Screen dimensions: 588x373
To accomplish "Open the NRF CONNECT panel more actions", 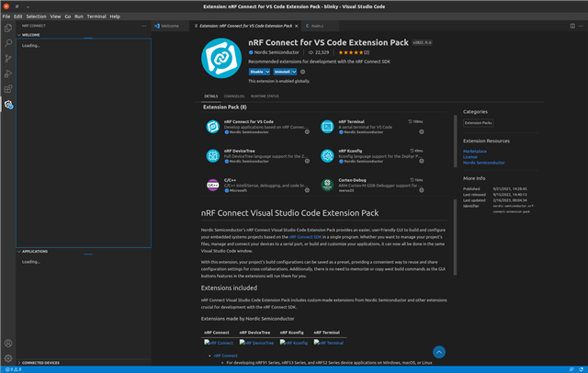I will click(x=143, y=26).
